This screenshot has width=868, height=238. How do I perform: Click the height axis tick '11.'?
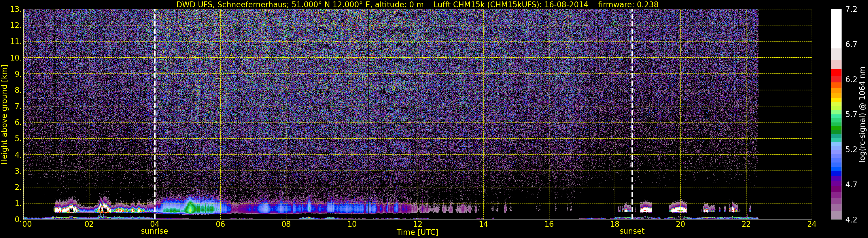[16, 41]
